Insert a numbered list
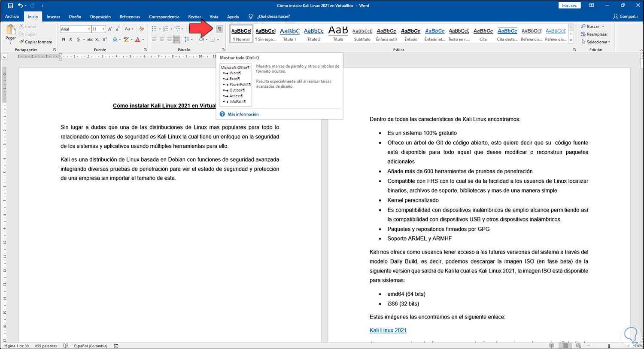 [x=167, y=29]
